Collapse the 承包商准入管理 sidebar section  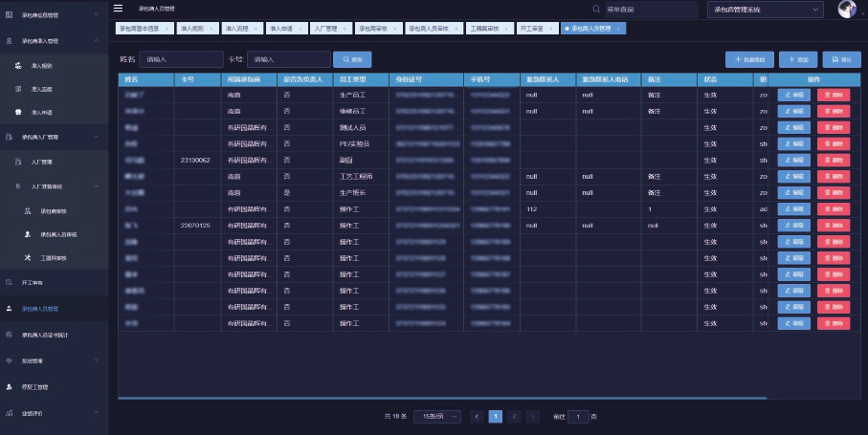(x=97, y=41)
